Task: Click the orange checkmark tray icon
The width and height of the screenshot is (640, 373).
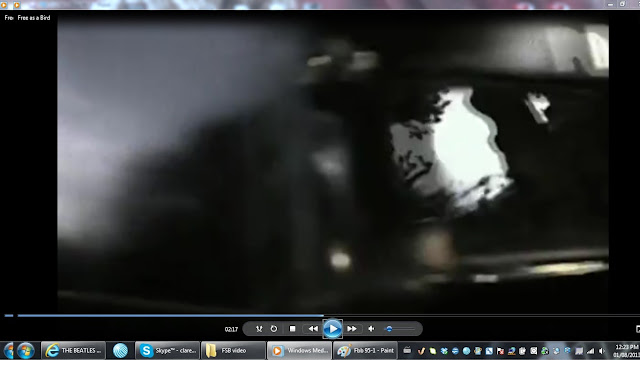Action: (x=421, y=351)
